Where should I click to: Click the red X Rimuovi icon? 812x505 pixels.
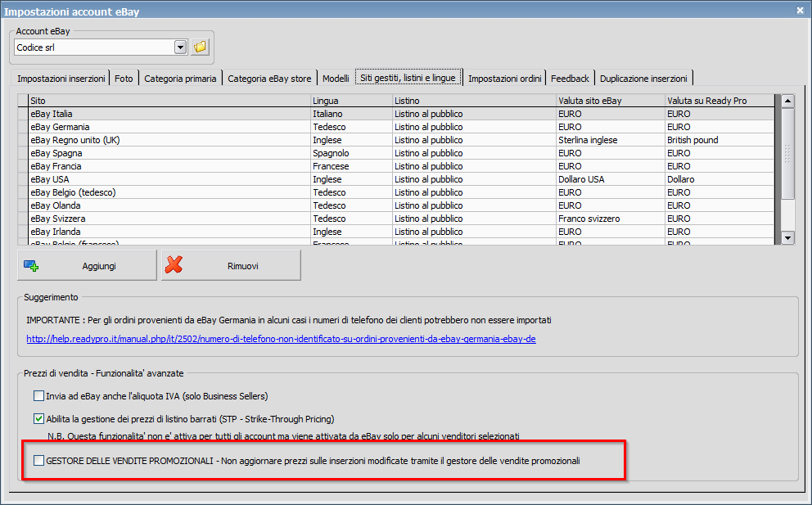coord(174,264)
